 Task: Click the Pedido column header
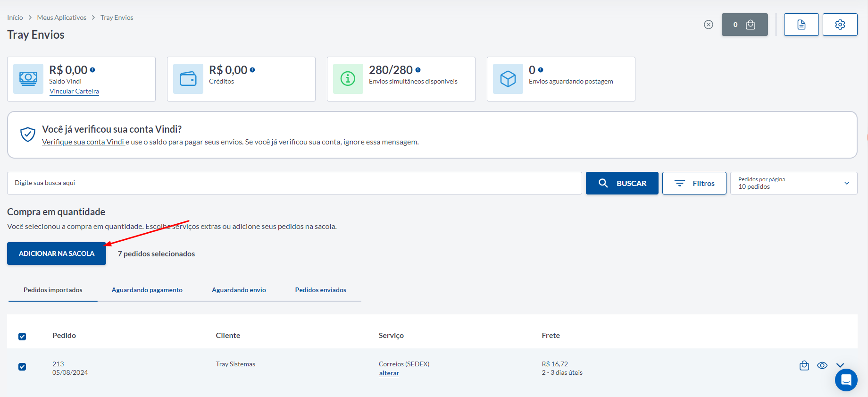click(x=64, y=335)
